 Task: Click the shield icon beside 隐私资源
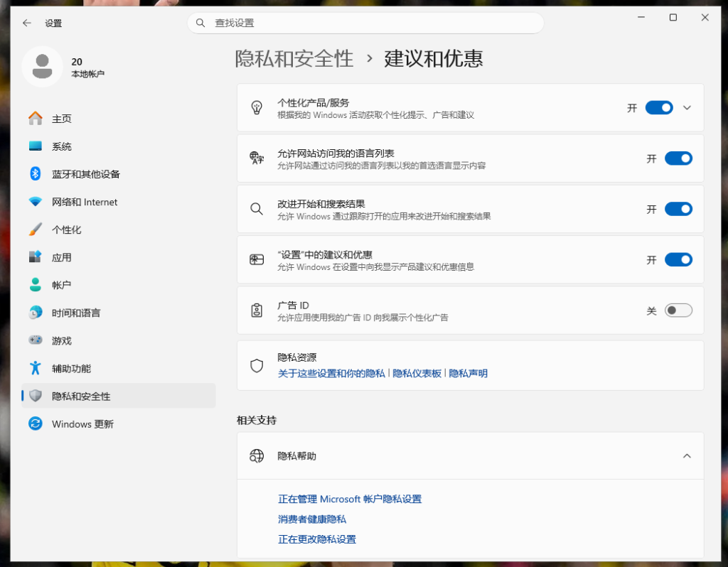tap(257, 366)
